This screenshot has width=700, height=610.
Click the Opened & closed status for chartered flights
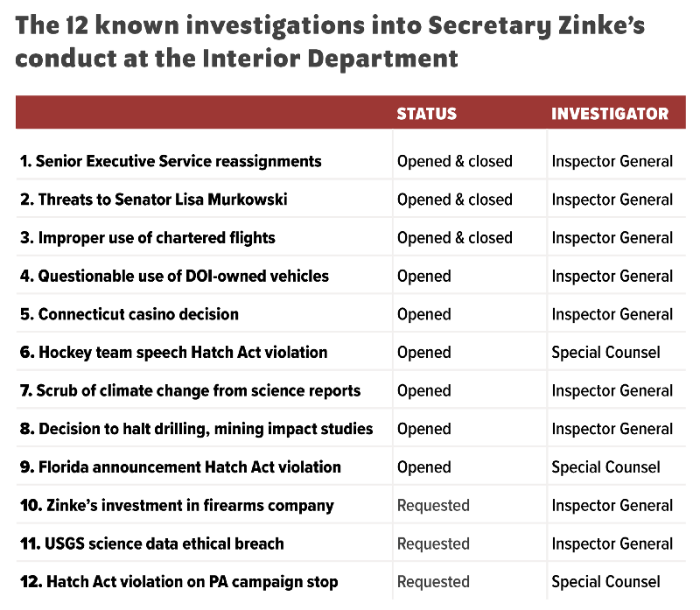click(x=455, y=237)
